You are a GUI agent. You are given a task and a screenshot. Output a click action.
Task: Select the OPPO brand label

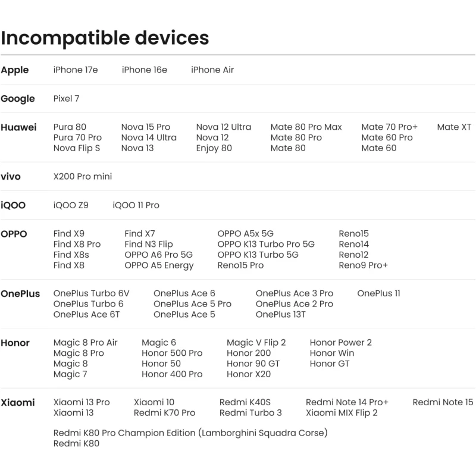click(14, 234)
